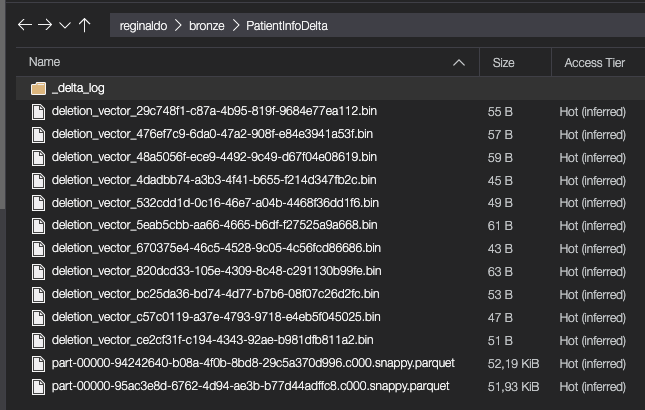Click file icon of part-00000-94242640 parquet
Image resolution: width=645 pixels, height=410 pixels.
click(x=39, y=364)
